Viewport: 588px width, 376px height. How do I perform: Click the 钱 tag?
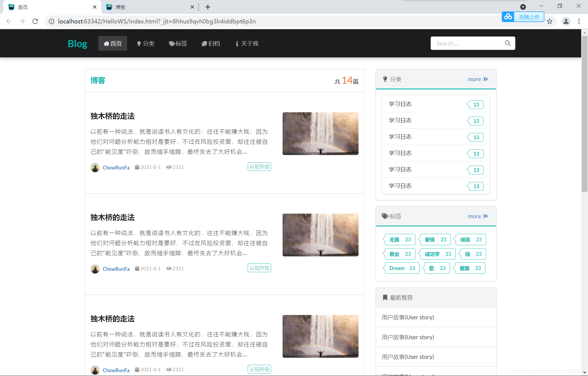(473, 254)
